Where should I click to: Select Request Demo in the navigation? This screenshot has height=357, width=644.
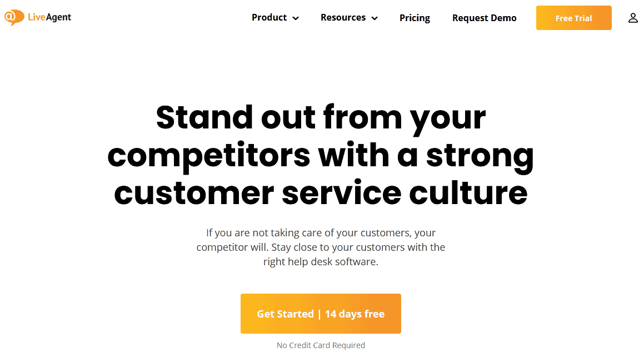tap(484, 18)
